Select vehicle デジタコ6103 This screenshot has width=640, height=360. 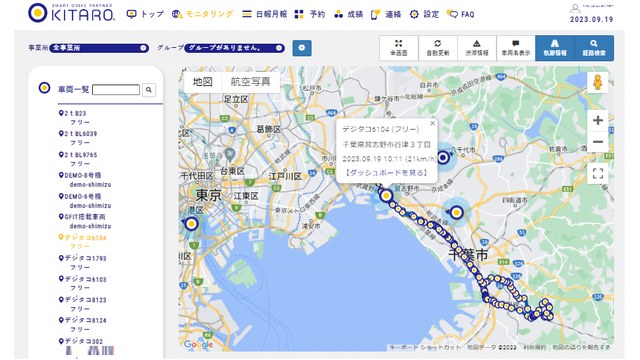[83, 279]
